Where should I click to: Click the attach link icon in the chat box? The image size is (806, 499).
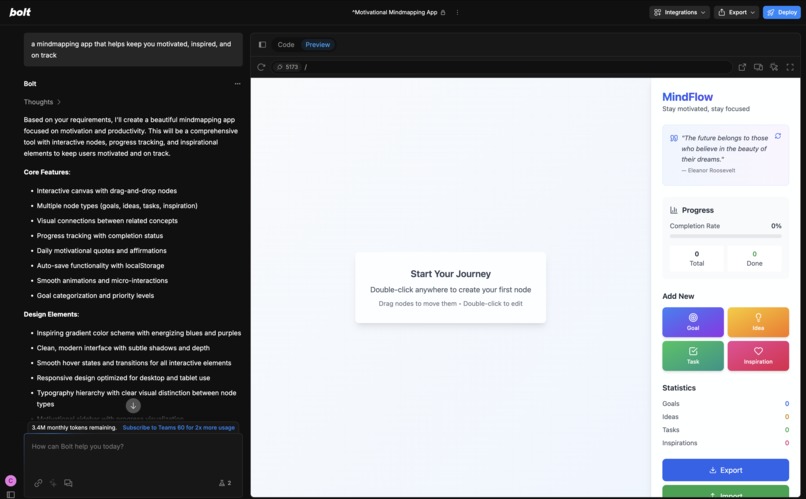[38, 483]
